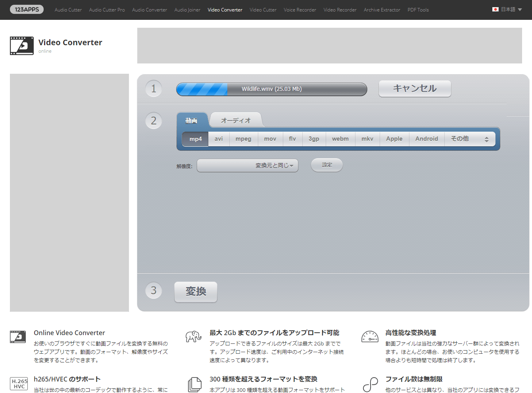Select the mp4 output format
The width and height of the screenshot is (532, 393).
196,139
